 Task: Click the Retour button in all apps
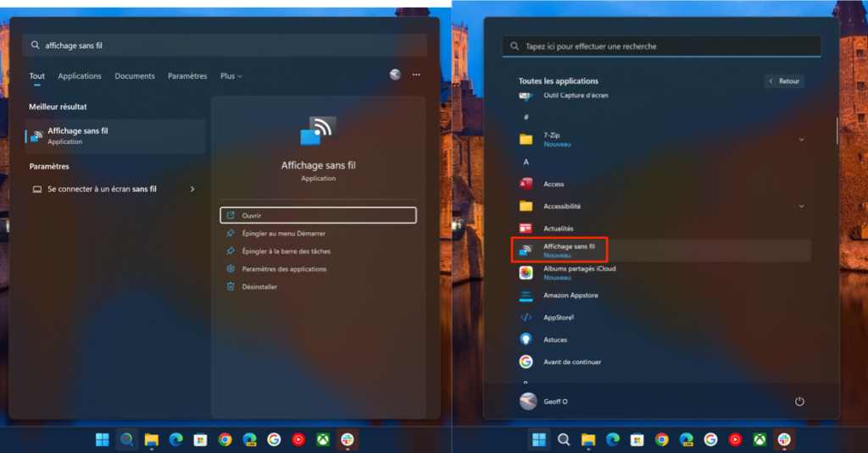click(784, 81)
